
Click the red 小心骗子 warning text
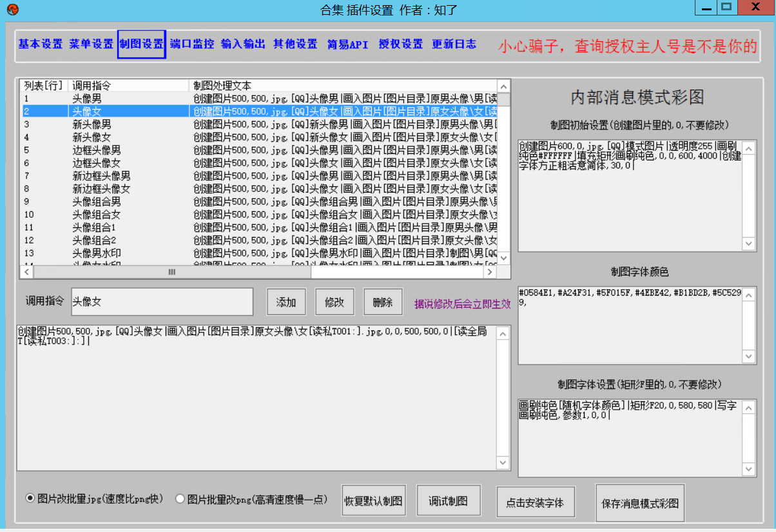coord(628,46)
